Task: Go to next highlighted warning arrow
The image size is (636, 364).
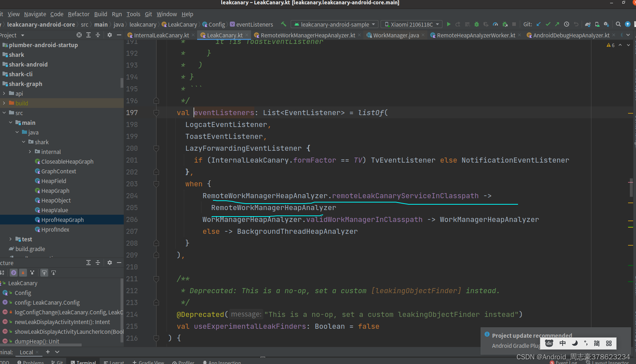Action: click(628, 45)
